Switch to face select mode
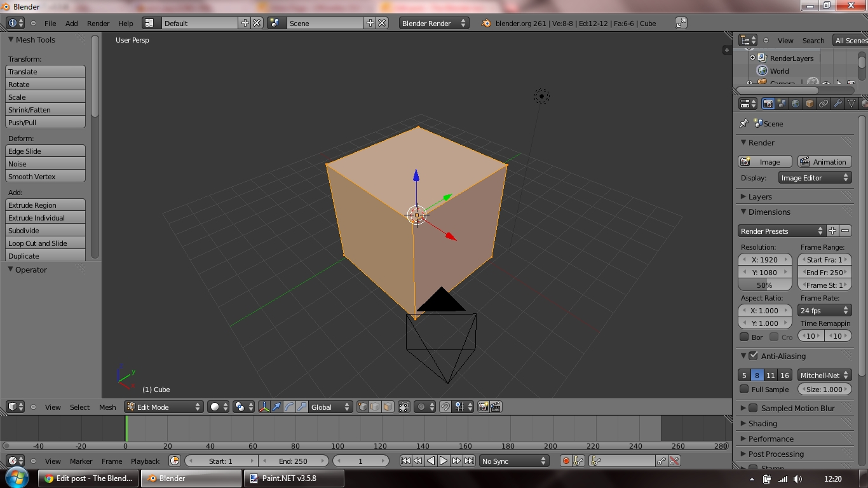 point(386,407)
